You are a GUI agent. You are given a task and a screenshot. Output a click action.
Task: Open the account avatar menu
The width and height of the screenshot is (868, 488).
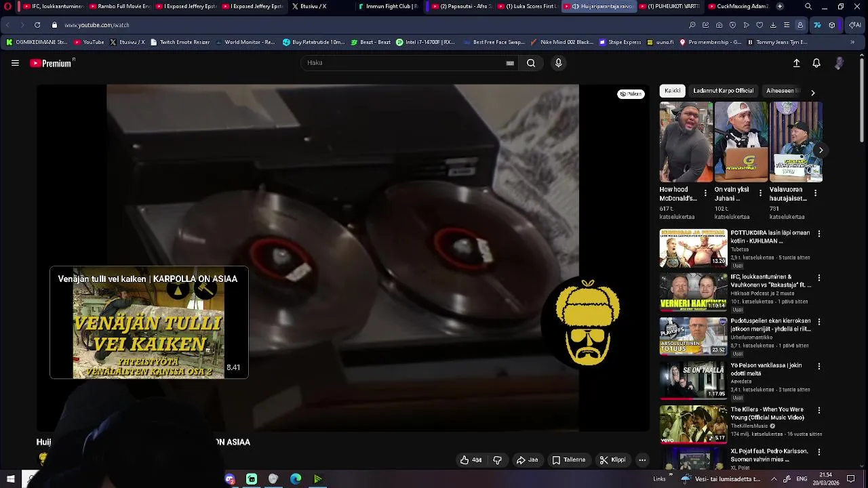pos(839,63)
